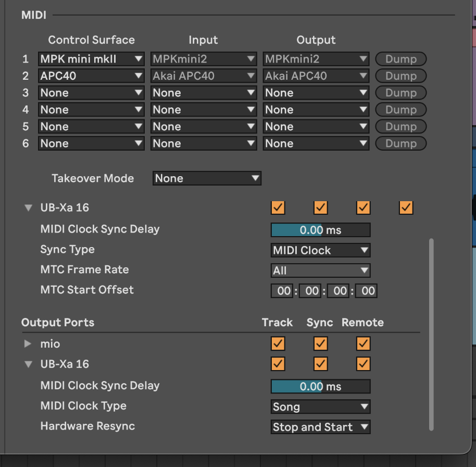Toggle second checkbox of UB-Xa 16 input port
This screenshot has height=467, width=476.
tap(321, 208)
